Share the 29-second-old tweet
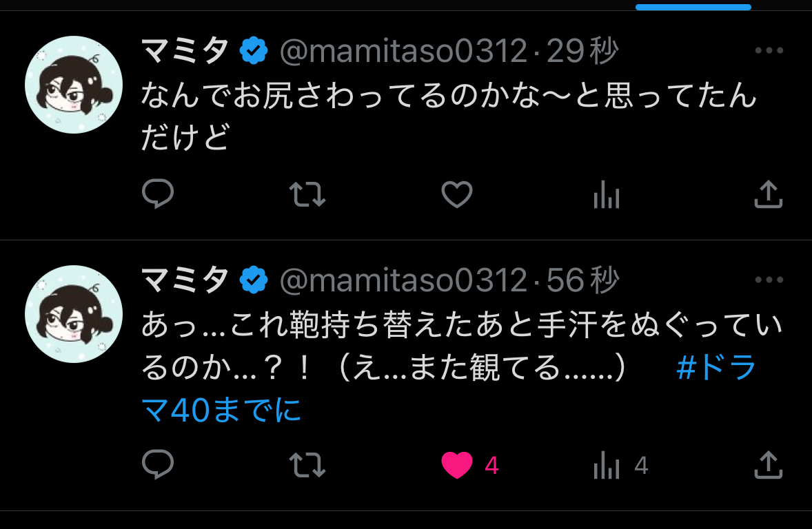 pos(768,194)
